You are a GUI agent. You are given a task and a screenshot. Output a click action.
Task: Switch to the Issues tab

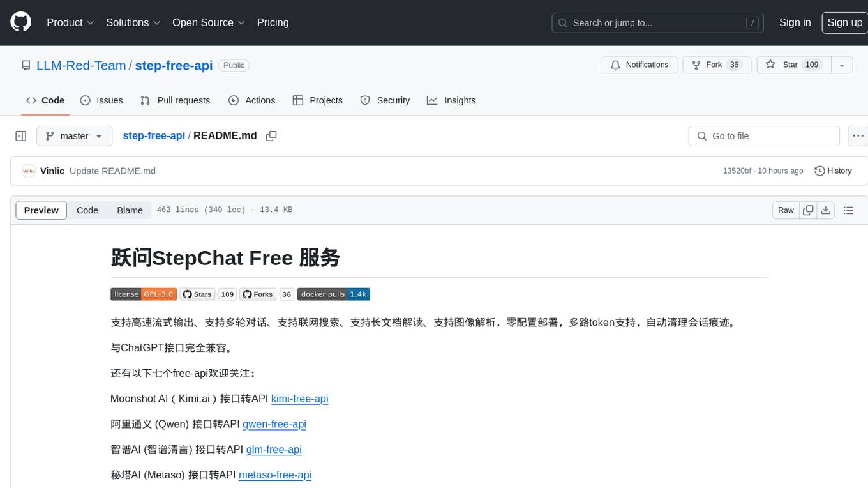[101, 100]
